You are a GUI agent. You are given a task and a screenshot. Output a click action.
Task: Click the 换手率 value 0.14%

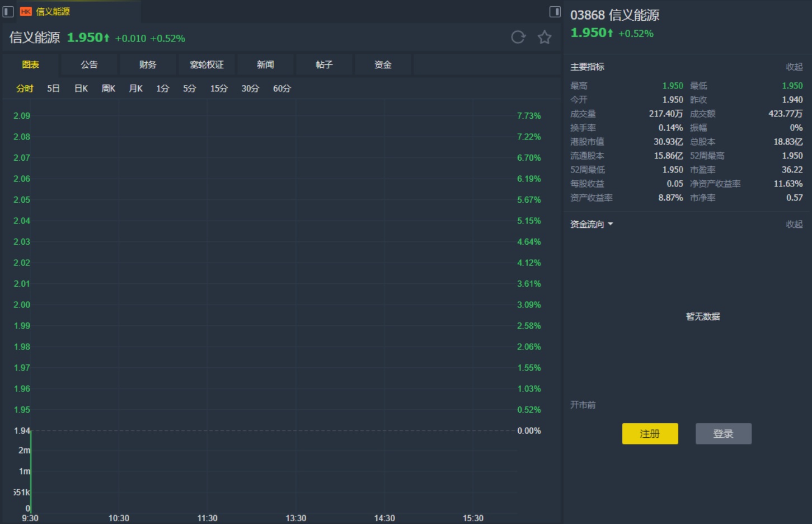(x=671, y=128)
